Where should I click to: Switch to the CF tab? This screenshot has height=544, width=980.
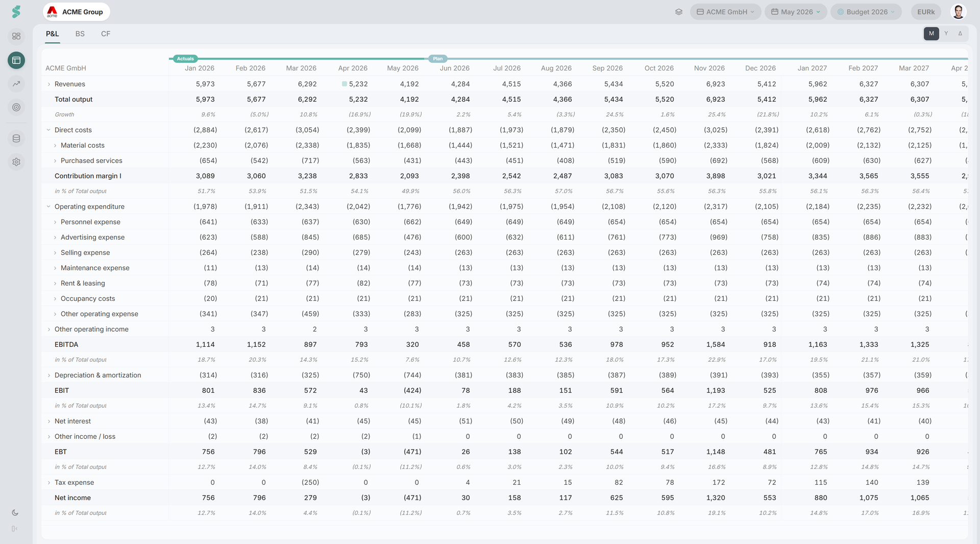[106, 34]
